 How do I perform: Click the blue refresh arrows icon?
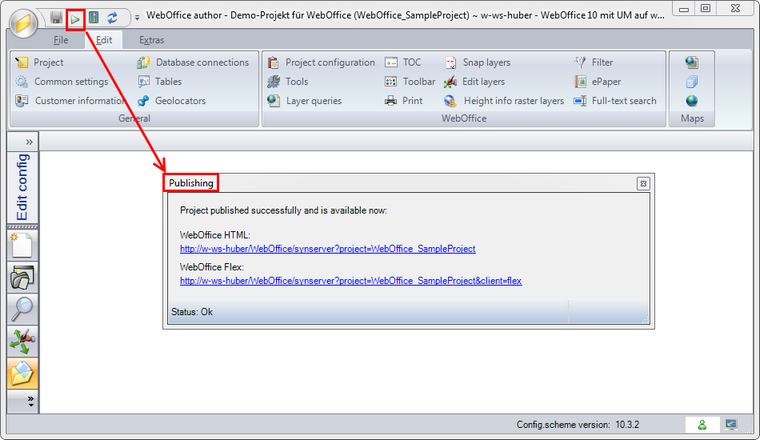(112, 18)
